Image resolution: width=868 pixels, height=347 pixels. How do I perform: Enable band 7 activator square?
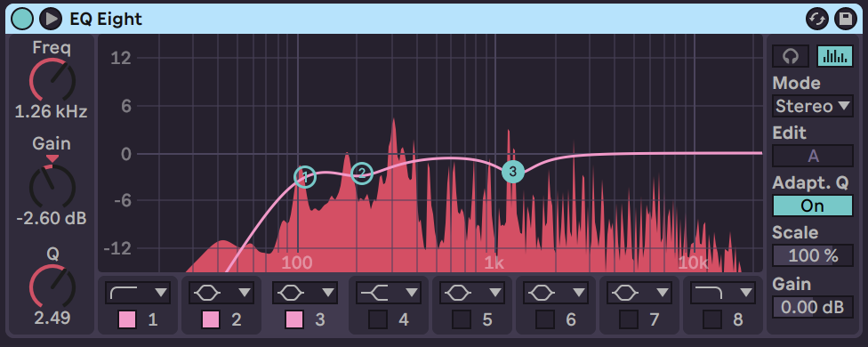pos(629,319)
